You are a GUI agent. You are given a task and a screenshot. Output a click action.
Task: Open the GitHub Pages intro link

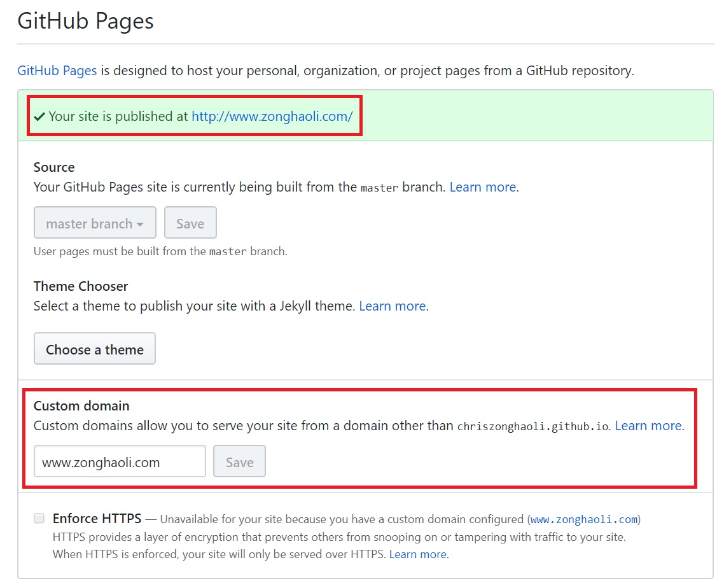tap(57, 71)
